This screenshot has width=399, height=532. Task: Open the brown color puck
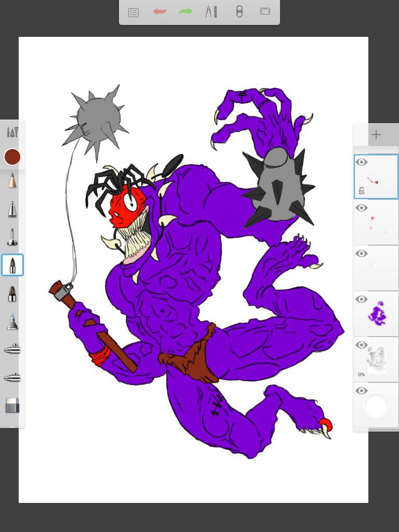click(x=12, y=157)
